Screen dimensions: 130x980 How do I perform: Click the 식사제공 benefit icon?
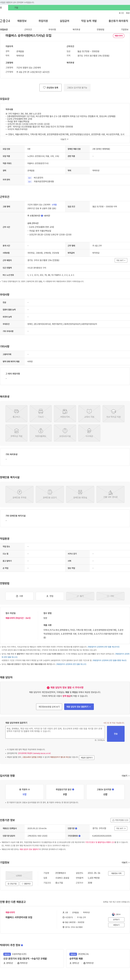coord(89,433)
